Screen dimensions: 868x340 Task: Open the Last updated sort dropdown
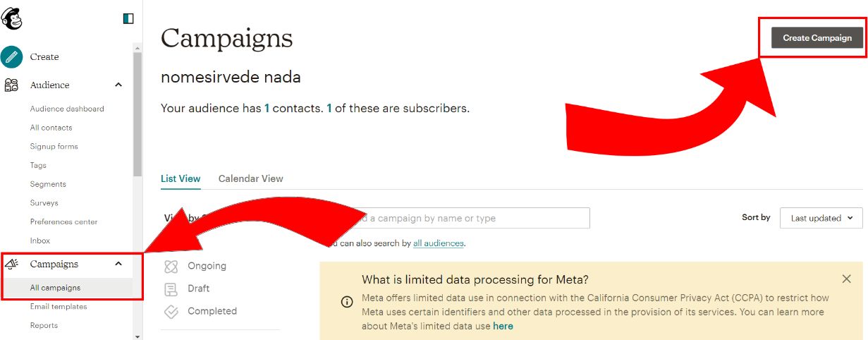(821, 218)
